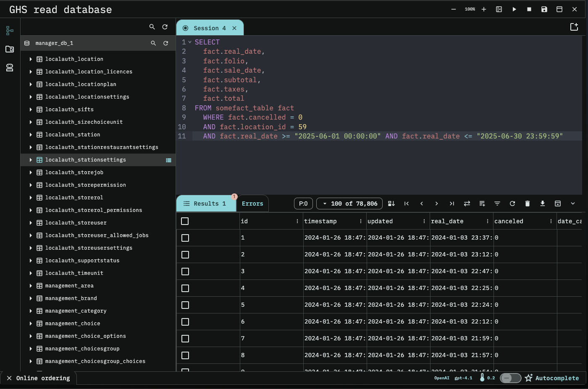
Task: Click the refresh icon above manager_db_1
Action: (x=165, y=27)
